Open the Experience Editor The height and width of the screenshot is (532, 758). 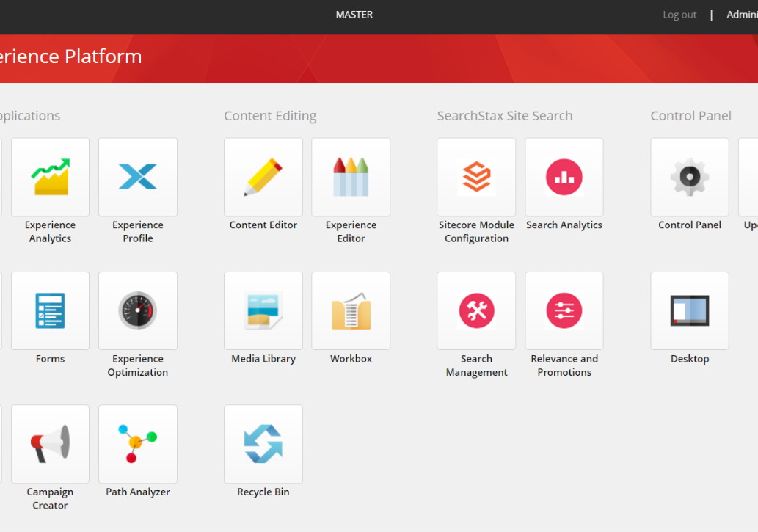[351, 177]
